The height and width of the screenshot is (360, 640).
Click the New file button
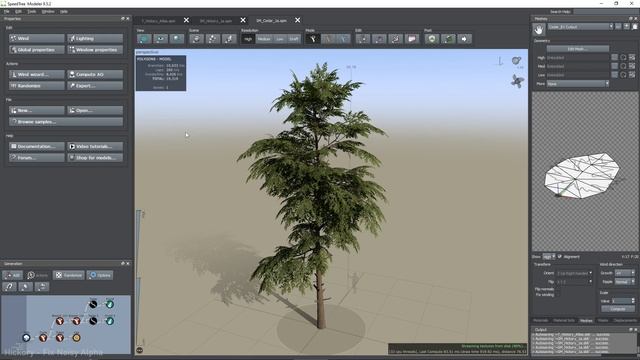pos(37,111)
